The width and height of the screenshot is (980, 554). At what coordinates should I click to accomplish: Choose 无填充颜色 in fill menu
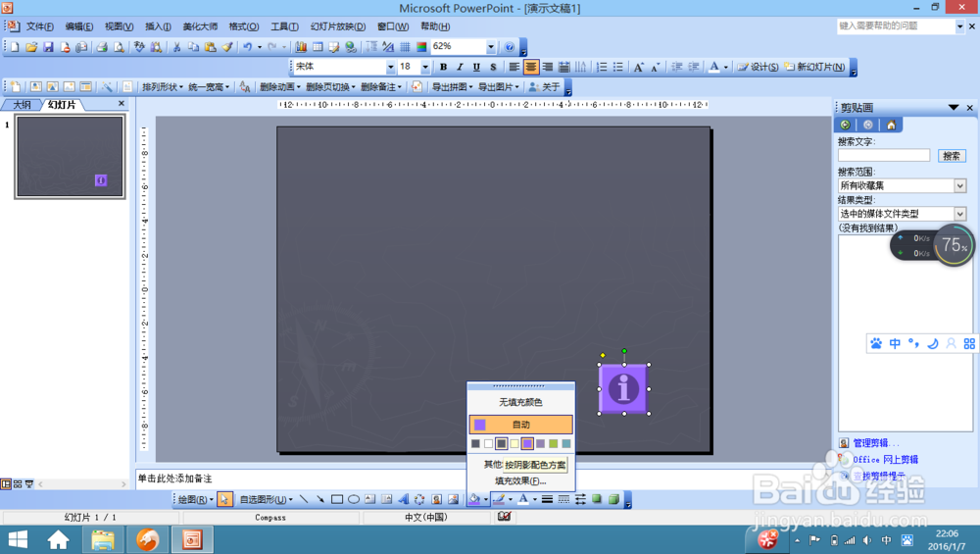[x=520, y=402]
